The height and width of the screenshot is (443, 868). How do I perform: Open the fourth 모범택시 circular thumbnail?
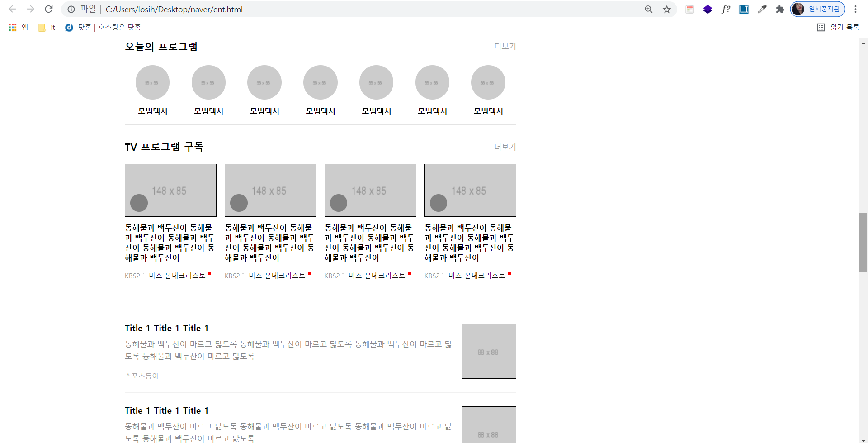click(x=321, y=82)
